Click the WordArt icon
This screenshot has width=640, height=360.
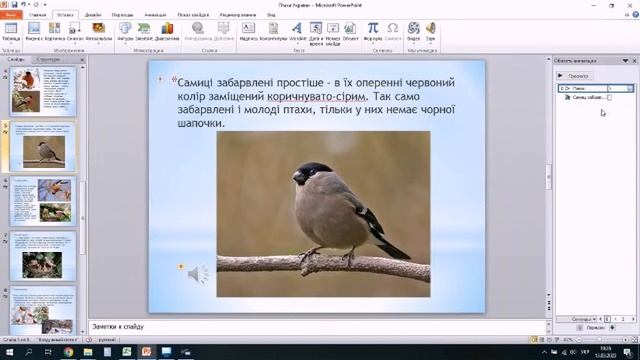(x=297, y=29)
